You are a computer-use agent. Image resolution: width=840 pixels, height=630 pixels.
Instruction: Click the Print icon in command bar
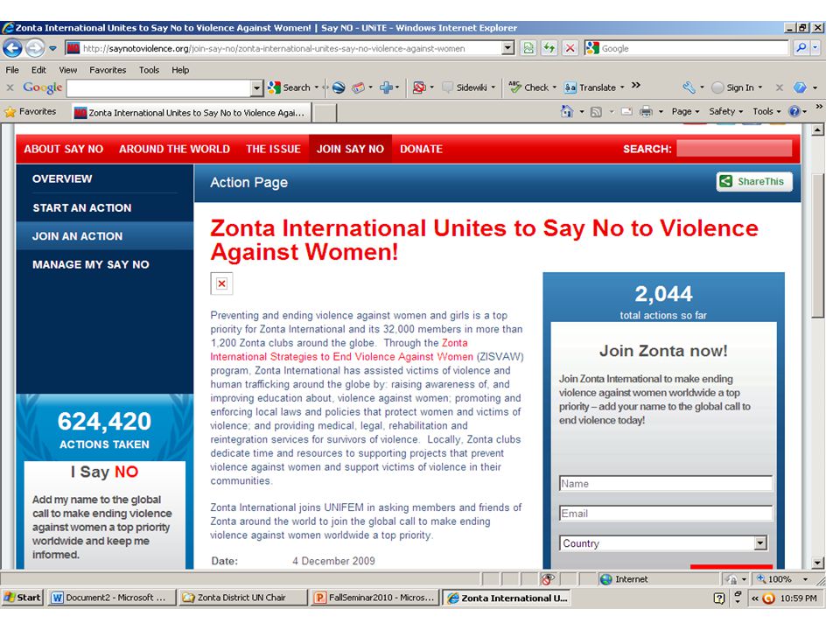point(646,111)
